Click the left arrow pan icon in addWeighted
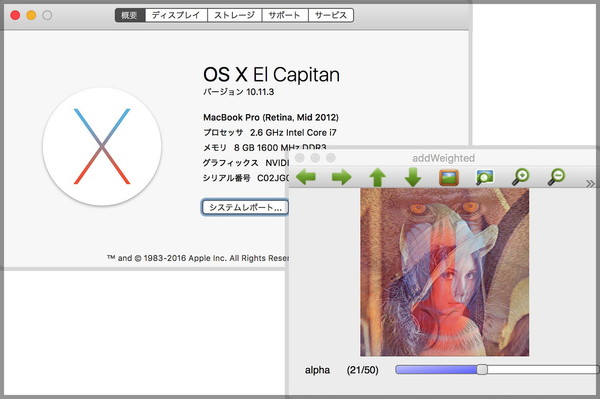 [x=306, y=177]
